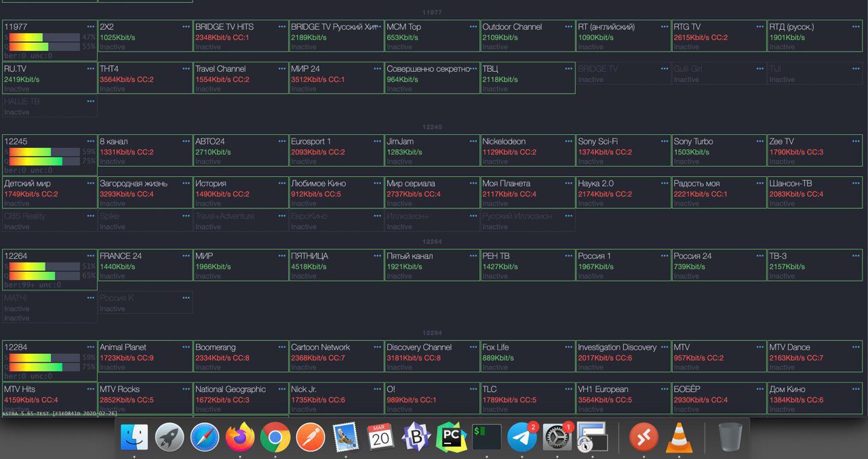
Task: Open the ••• menu on Discovery Channel card
Action: pyautogui.click(x=473, y=347)
